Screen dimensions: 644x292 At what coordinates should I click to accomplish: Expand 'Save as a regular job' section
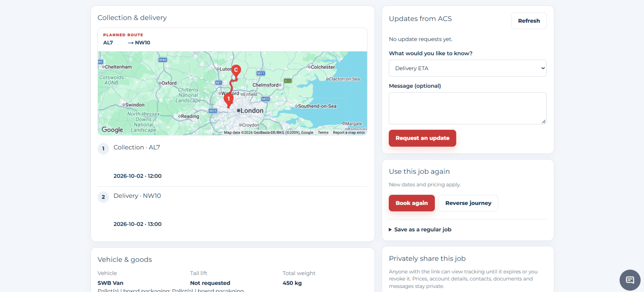(x=420, y=229)
